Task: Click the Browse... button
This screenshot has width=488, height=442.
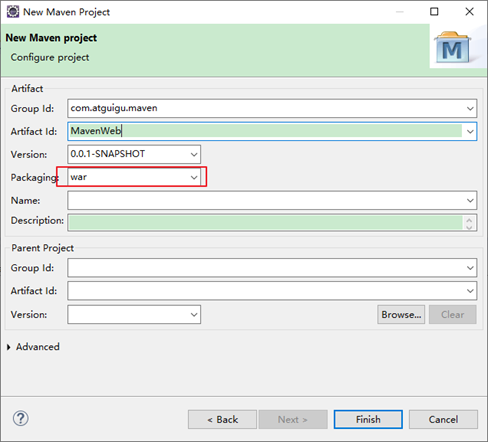Action: click(x=401, y=314)
